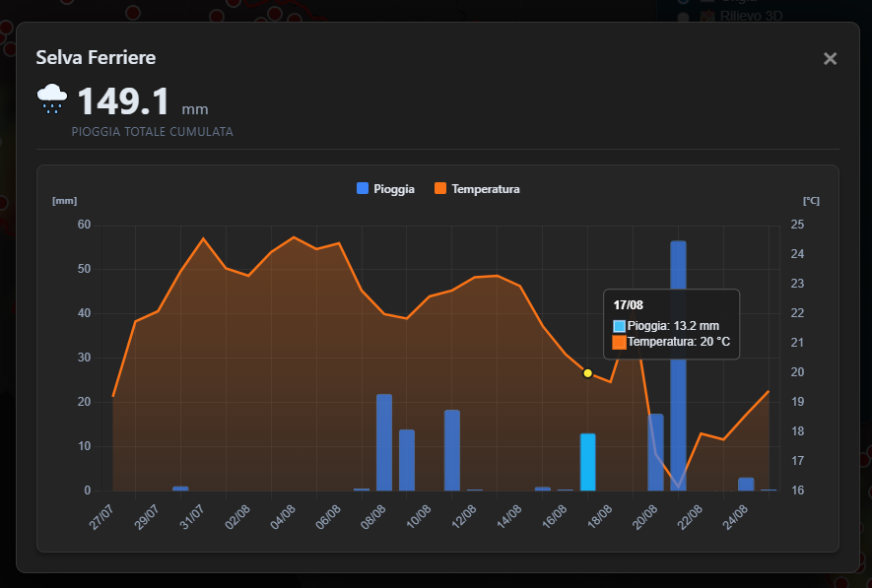Viewport: 872px width, 588px height.
Task: Toggle the Pioggia series in chart legend
Action: tap(385, 189)
